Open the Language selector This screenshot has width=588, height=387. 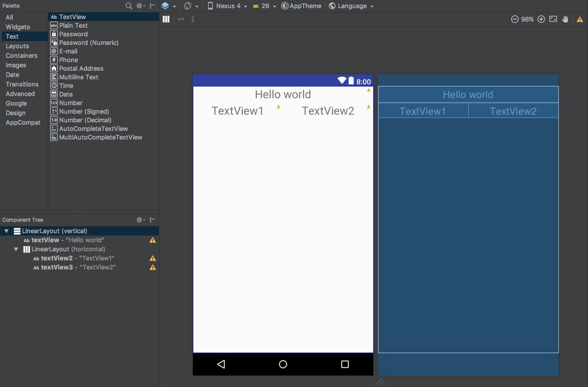click(351, 6)
